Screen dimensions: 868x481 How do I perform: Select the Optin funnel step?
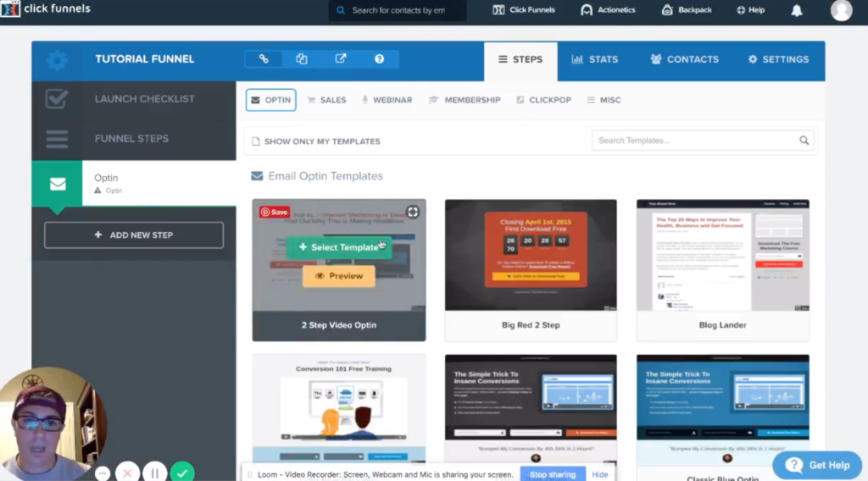[134, 184]
